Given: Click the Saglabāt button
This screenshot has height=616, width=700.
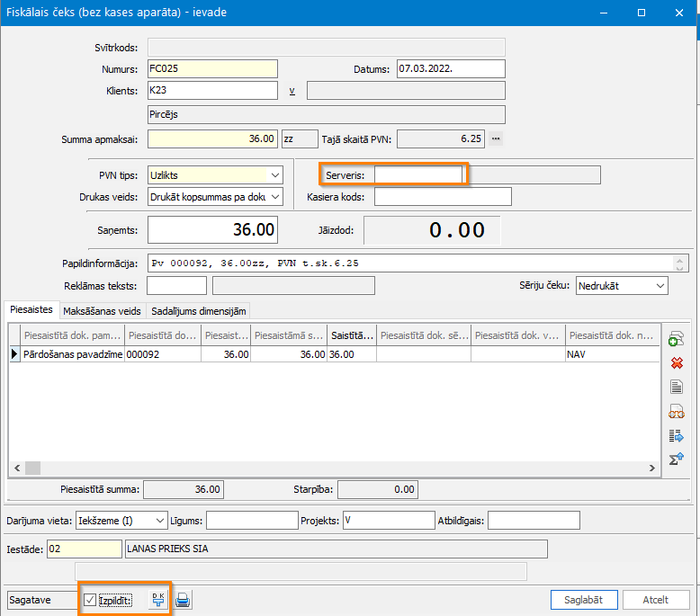Looking at the screenshot, I should tap(584, 600).
